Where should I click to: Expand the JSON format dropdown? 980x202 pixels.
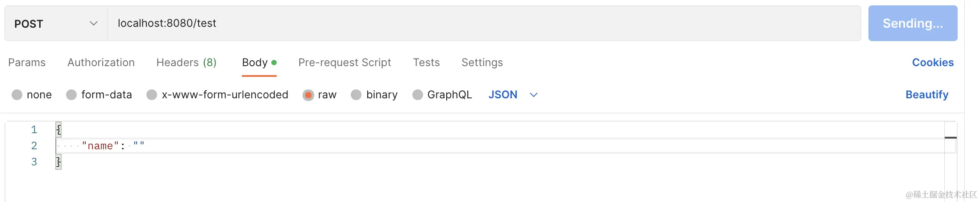point(513,95)
